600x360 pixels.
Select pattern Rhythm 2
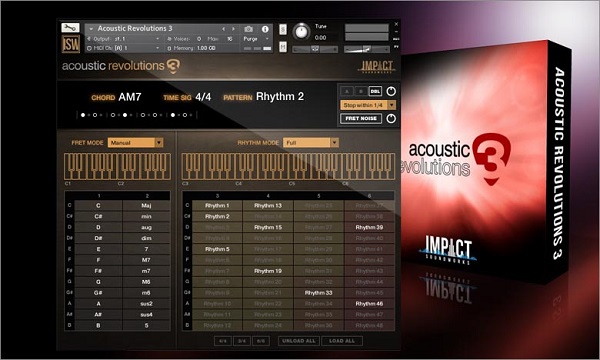(x=217, y=217)
